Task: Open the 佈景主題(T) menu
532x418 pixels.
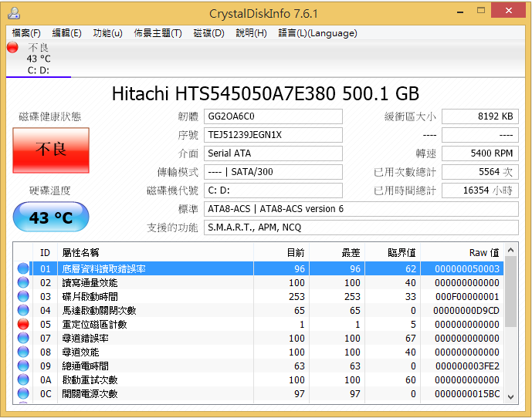Action: coord(158,33)
